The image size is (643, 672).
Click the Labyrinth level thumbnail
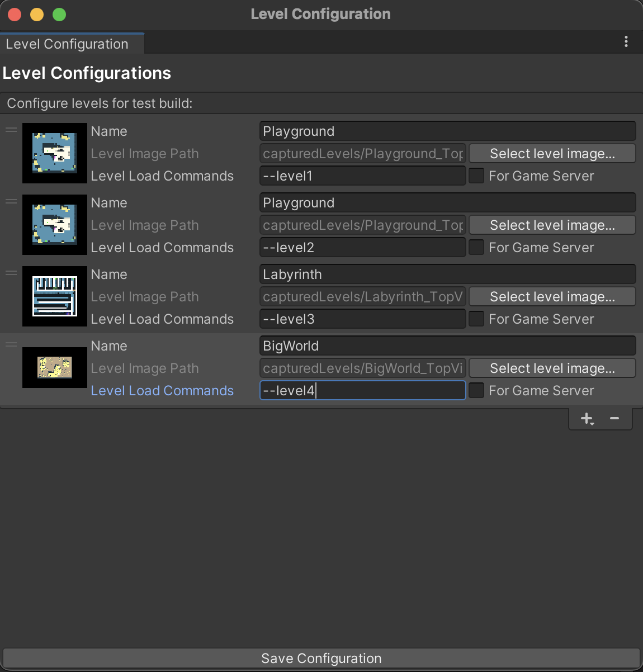55,296
